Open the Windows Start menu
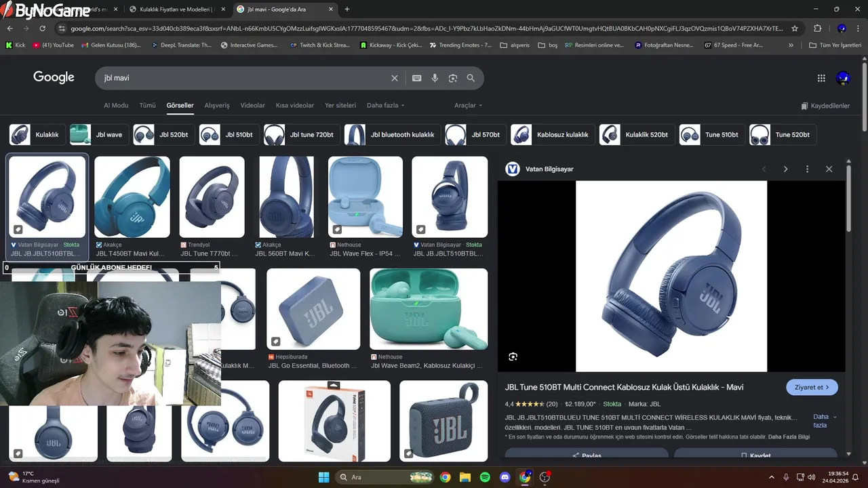Screen dimensions: 868x488 (x=323, y=477)
